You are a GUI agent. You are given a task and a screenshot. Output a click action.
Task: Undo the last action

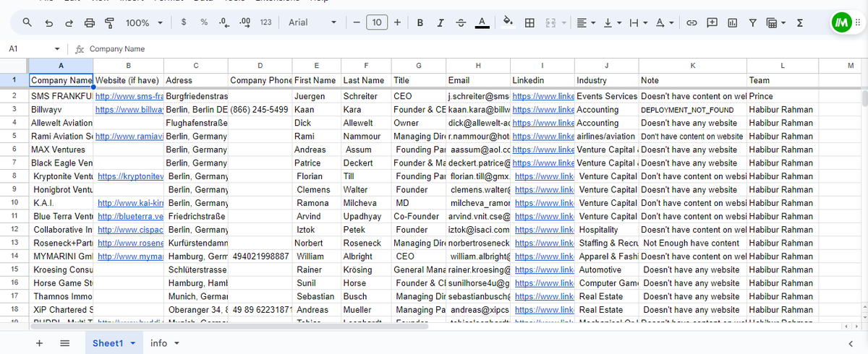48,22
